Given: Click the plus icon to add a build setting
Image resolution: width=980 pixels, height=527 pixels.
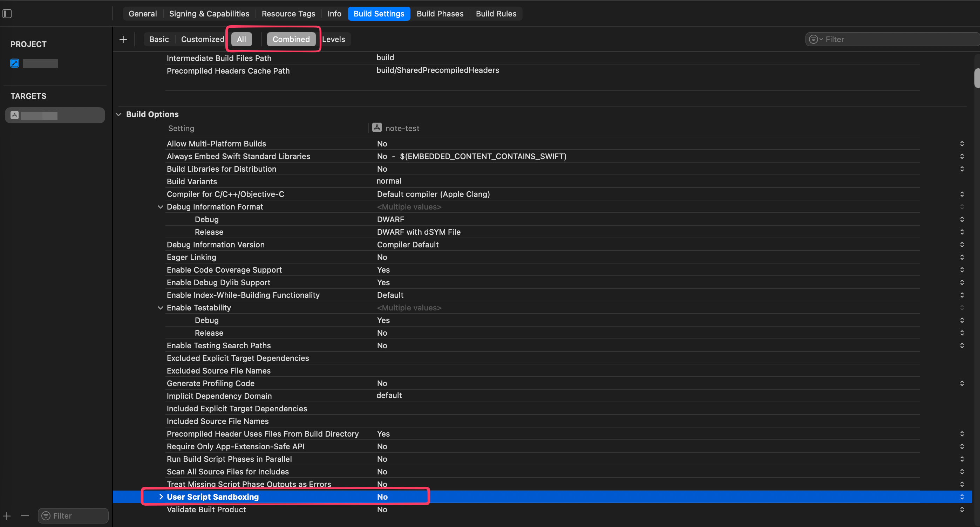Looking at the screenshot, I should 123,39.
